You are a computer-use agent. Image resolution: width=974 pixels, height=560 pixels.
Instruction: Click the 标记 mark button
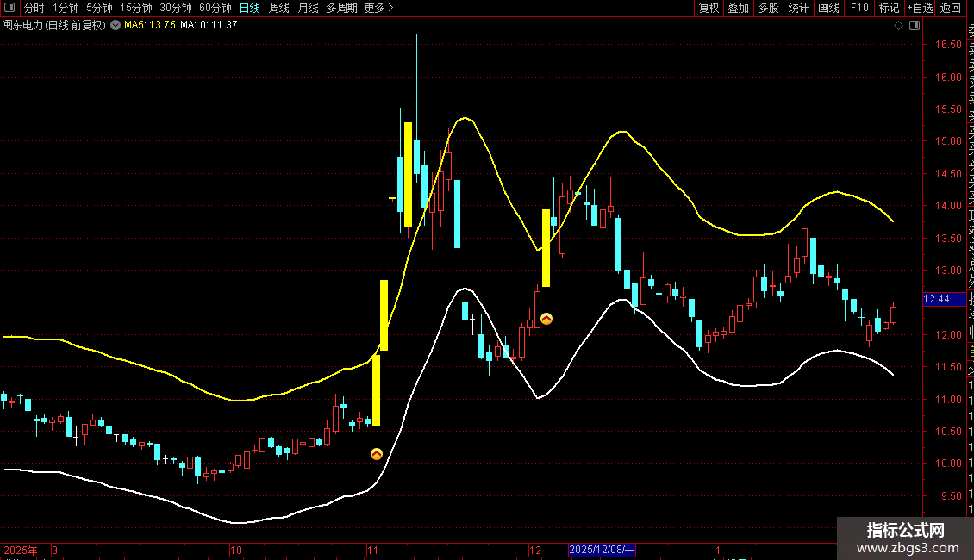click(889, 8)
